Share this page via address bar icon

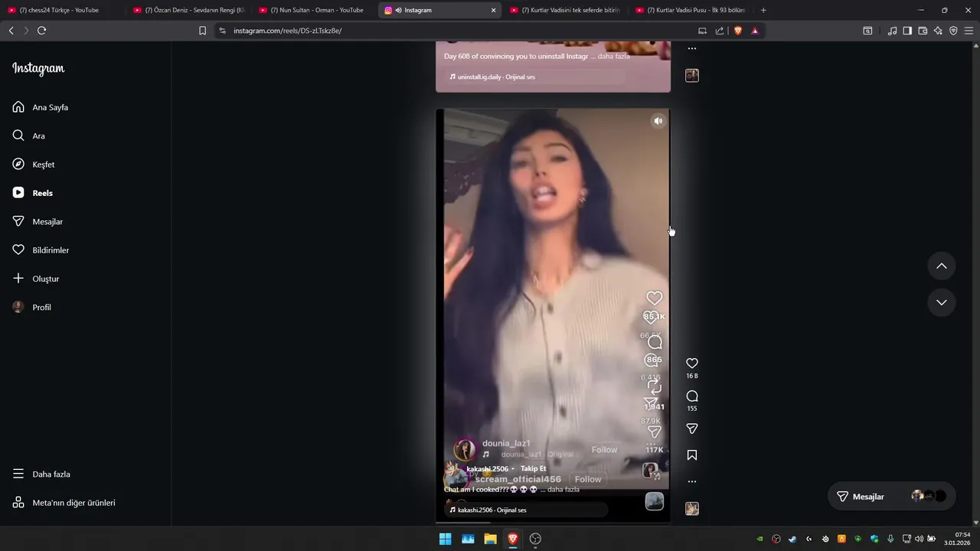720,31
